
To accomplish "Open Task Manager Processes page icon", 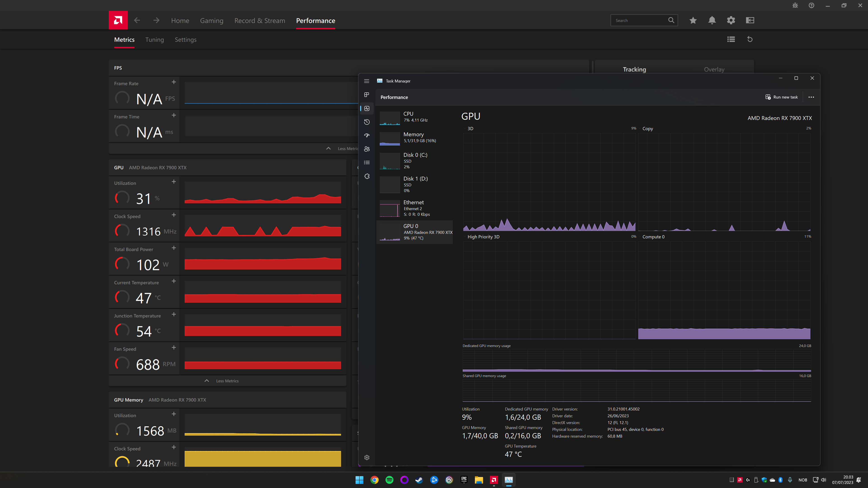I will pyautogui.click(x=367, y=95).
